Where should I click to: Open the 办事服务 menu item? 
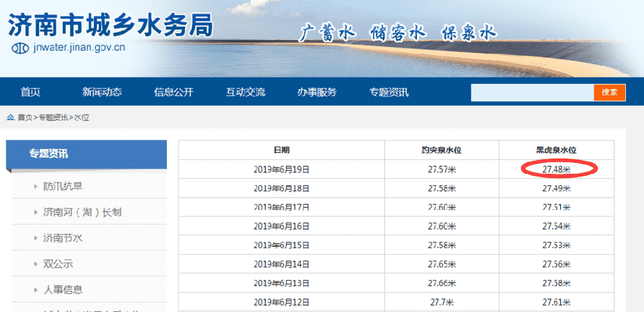point(317,92)
